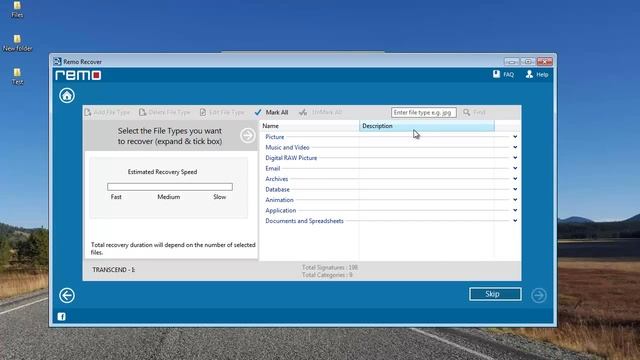The height and width of the screenshot is (360, 640).
Task: Open the Help section
Action: click(x=537, y=74)
